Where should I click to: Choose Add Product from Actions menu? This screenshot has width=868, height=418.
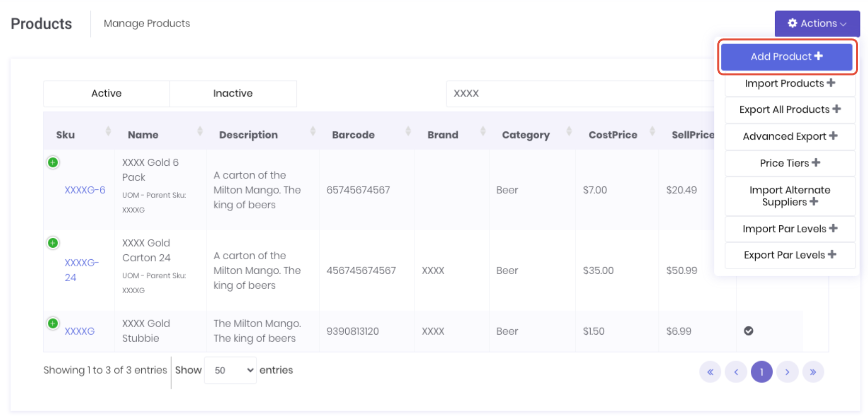(787, 57)
